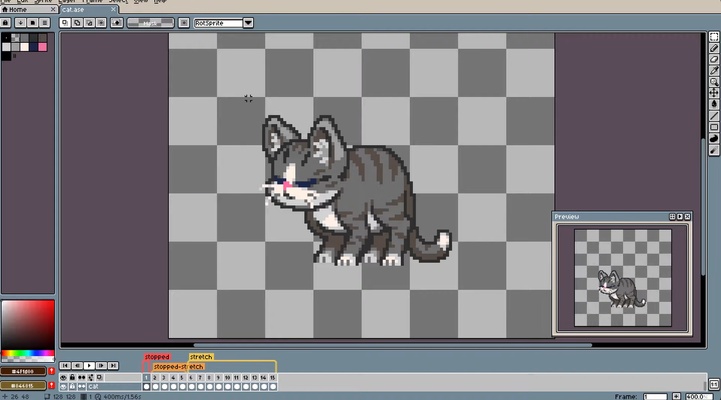Click the Frame number input field
The image size is (721, 400).
coord(655,396)
